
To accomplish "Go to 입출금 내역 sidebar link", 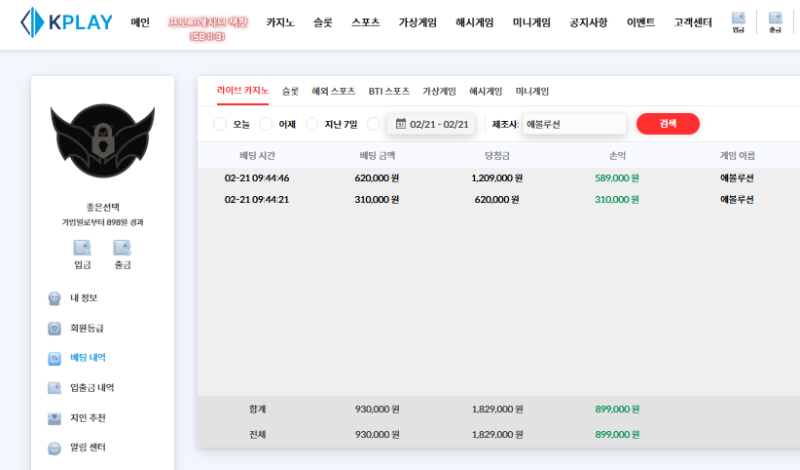I will pyautogui.click(x=92, y=388).
